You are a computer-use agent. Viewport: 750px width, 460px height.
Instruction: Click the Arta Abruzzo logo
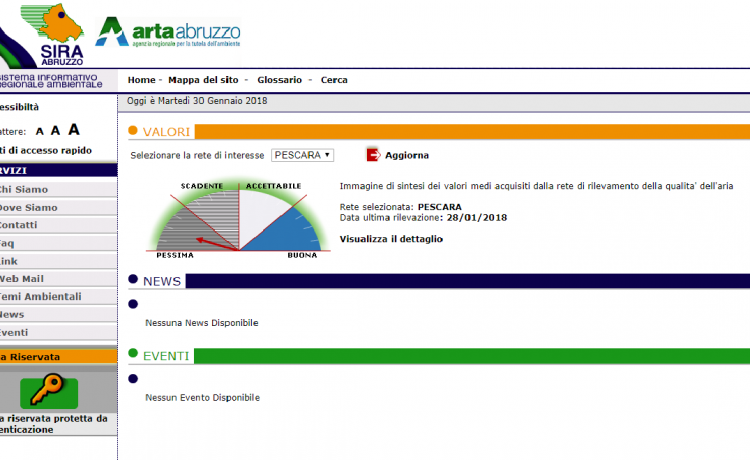click(x=168, y=33)
